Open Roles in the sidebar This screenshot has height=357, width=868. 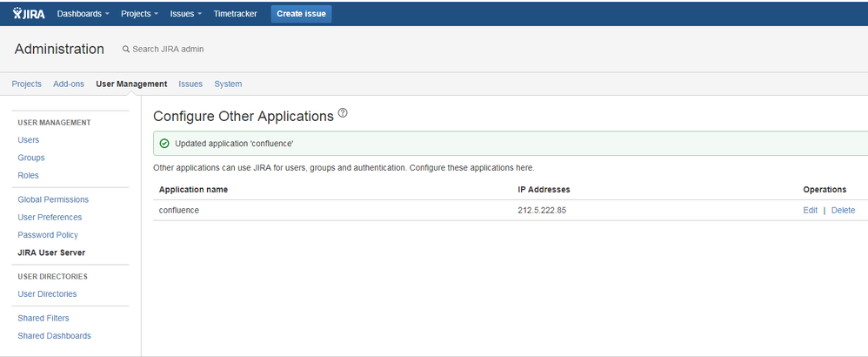point(28,176)
